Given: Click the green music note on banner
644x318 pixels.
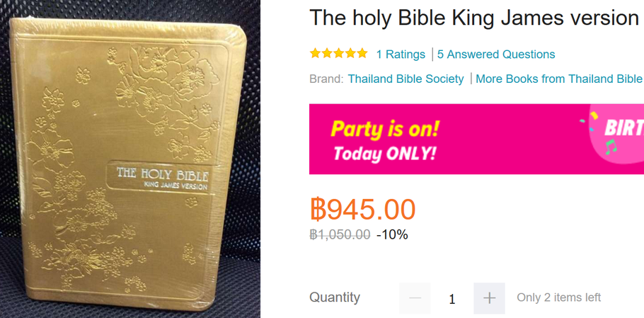Looking at the screenshot, I should pyautogui.click(x=611, y=147).
